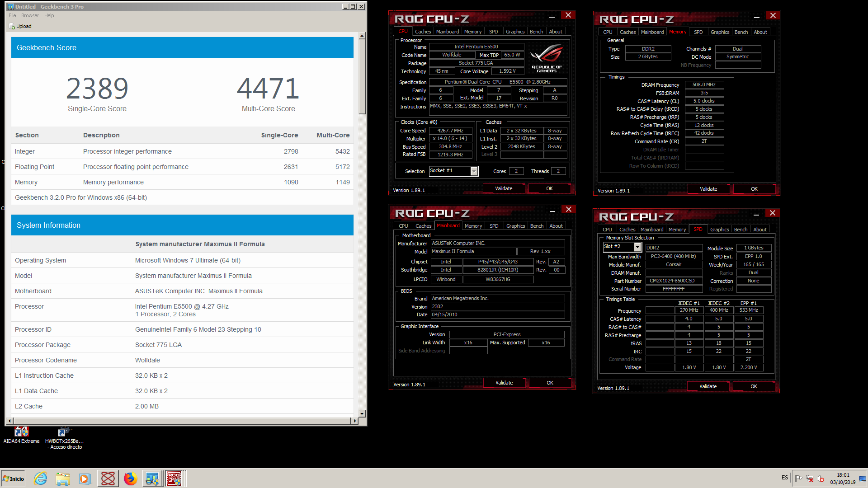Expand the Slot #2 memory slot dropdown

637,247
